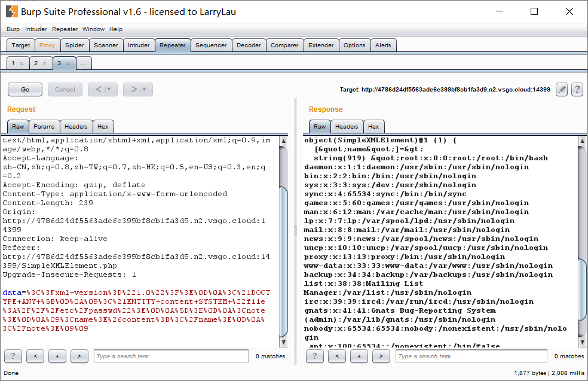
Task: Click the 'Content-Length: 239' header line
Action: pyautogui.click(x=48, y=203)
